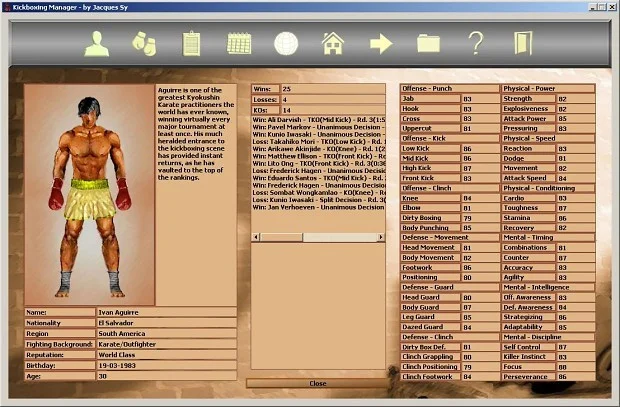Click the door exit icon
620x407 pixels.
[523, 44]
